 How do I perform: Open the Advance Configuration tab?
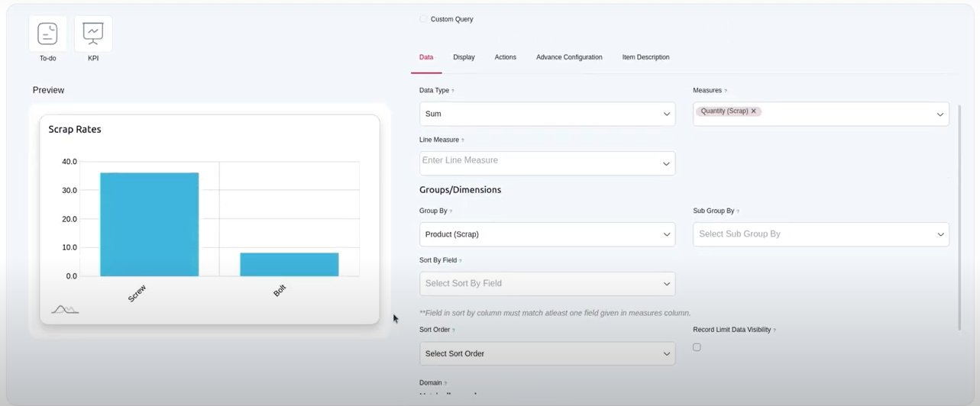pos(569,57)
